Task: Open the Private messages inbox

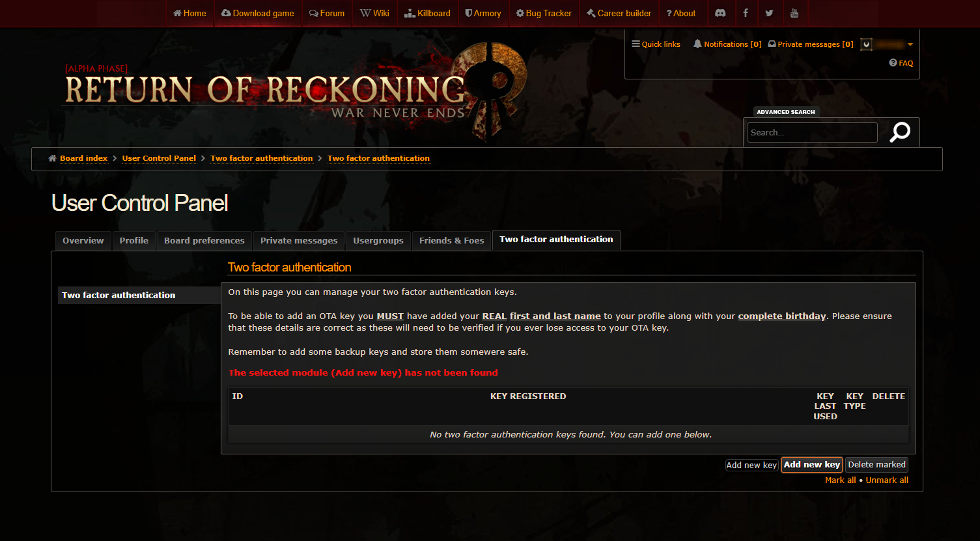Action: [811, 44]
